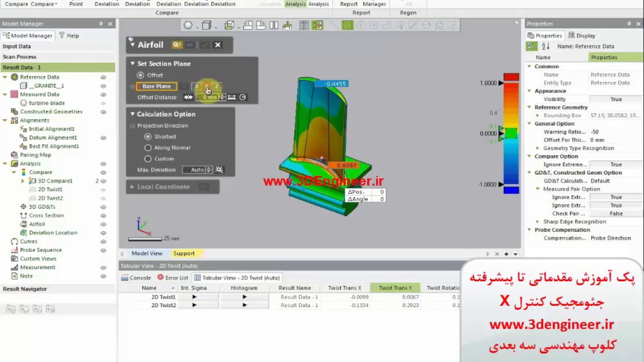
Task: Click the Airfoil icon in the Analysis tree
Action: 24,224
